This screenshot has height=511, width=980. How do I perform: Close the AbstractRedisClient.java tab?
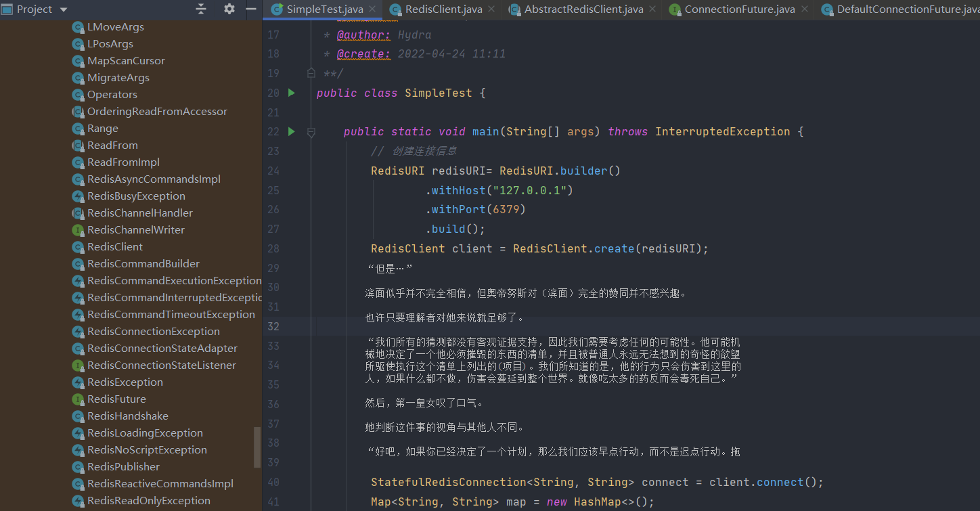coord(652,9)
